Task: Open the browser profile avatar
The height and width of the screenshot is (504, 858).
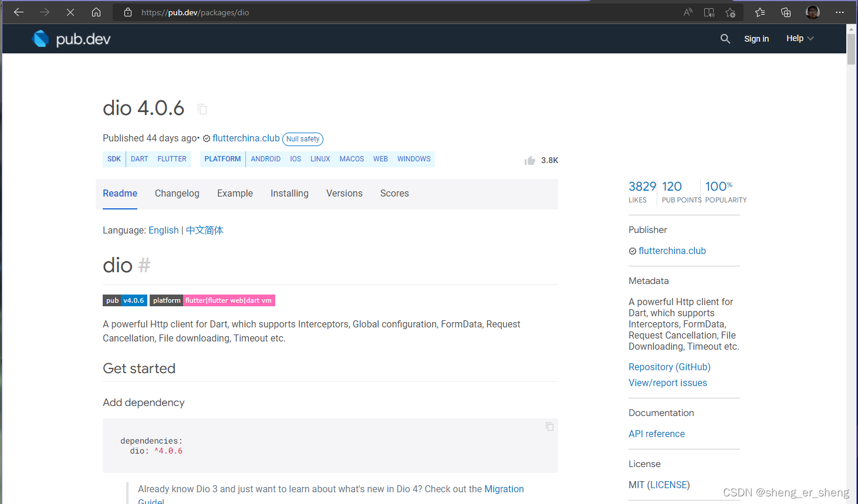Action: coord(813,12)
